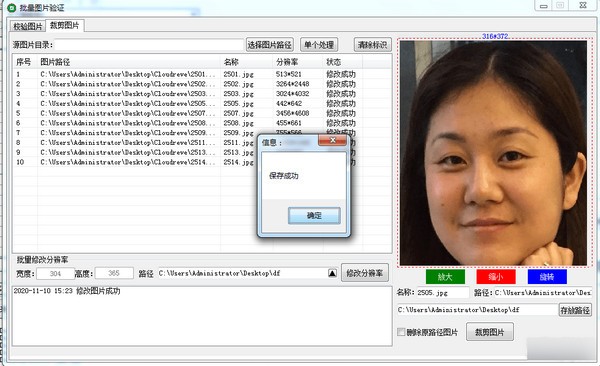Select row with 2513.jpg
Image resolution: width=600 pixels, height=366 pixels.
pos(202,152)
